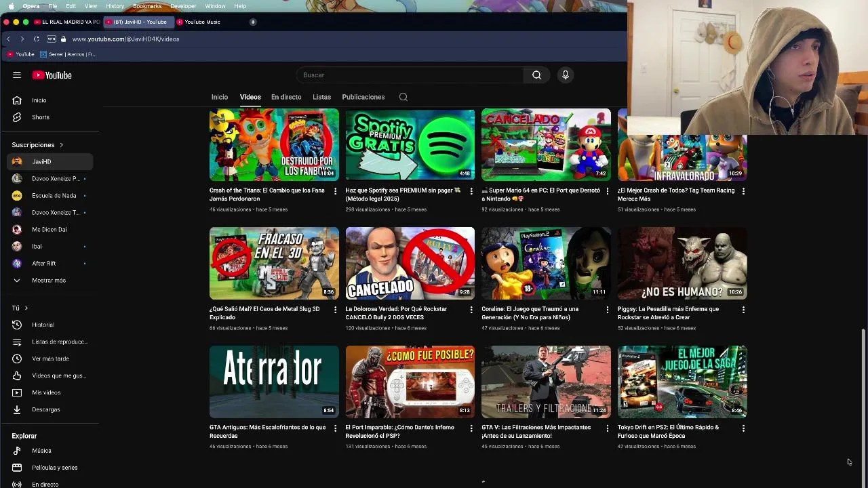Click the YouTube logo

tap(52, 75)
